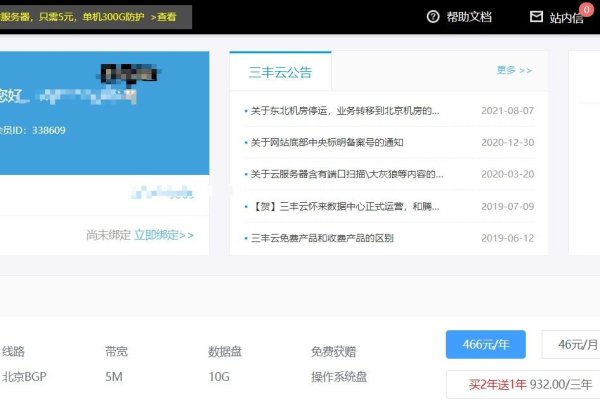The image size is (600, 400).
Task: Open announcement 关于云服务器含有端口扫描
Action: coord(347,175)
